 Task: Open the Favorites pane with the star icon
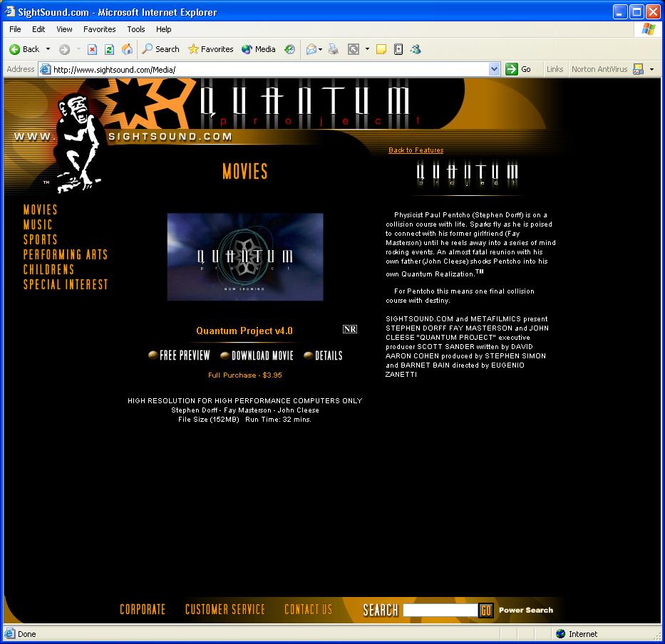pyautogui.click(x=210, y=49)
